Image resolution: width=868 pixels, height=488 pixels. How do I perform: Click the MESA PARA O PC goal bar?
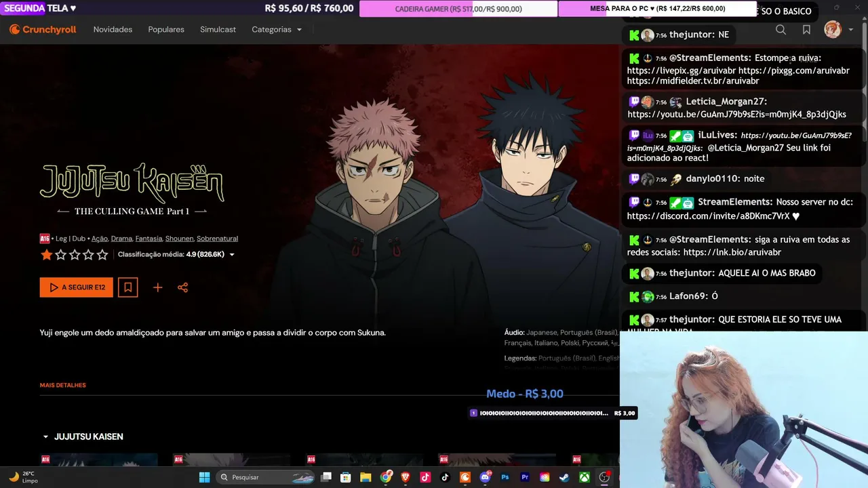pos(657,9)
